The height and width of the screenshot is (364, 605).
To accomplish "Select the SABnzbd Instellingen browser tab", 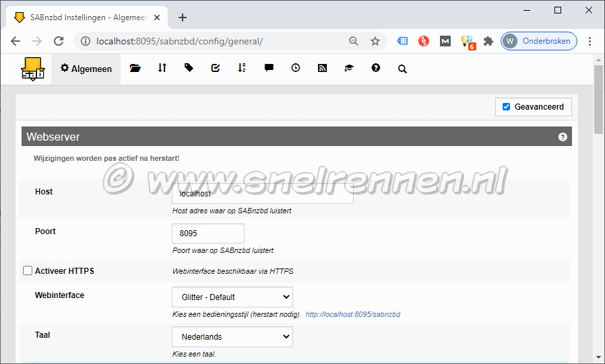I will tap(87, 17).
